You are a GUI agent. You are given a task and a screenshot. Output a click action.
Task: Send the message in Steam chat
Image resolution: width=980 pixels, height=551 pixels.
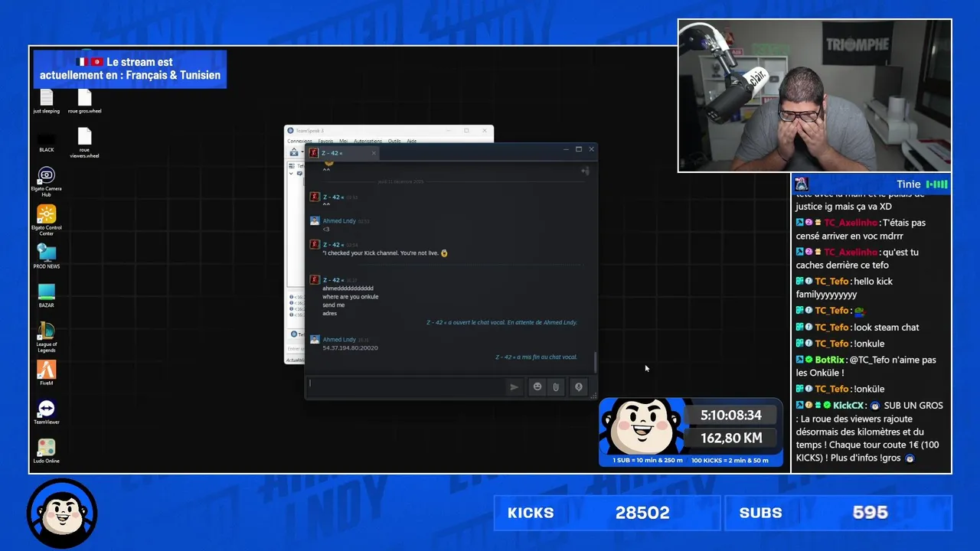[x=514, y=387]
